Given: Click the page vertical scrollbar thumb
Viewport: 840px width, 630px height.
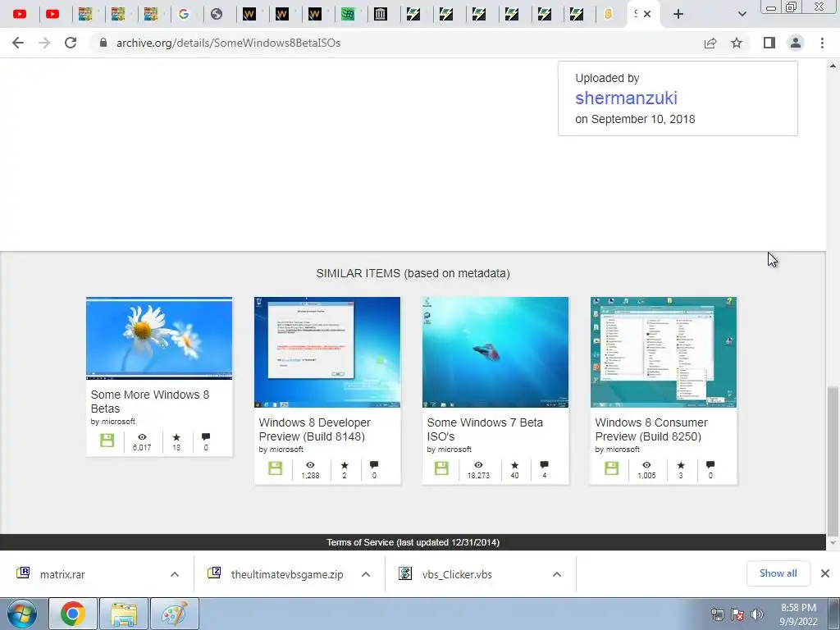Looking at the screenshot, I should (x=833, y=461).
